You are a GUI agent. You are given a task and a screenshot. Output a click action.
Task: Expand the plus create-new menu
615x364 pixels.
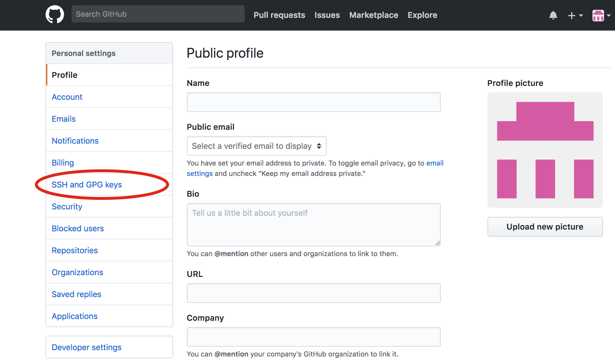click(x=575, y=15)
